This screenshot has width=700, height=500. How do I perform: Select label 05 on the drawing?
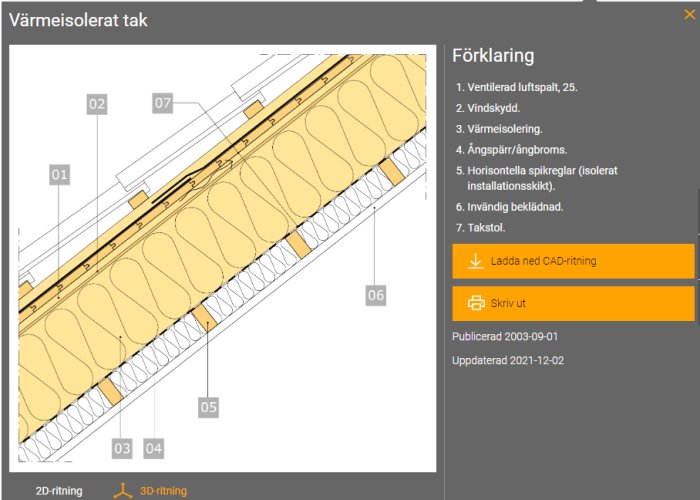click(208, 407)
